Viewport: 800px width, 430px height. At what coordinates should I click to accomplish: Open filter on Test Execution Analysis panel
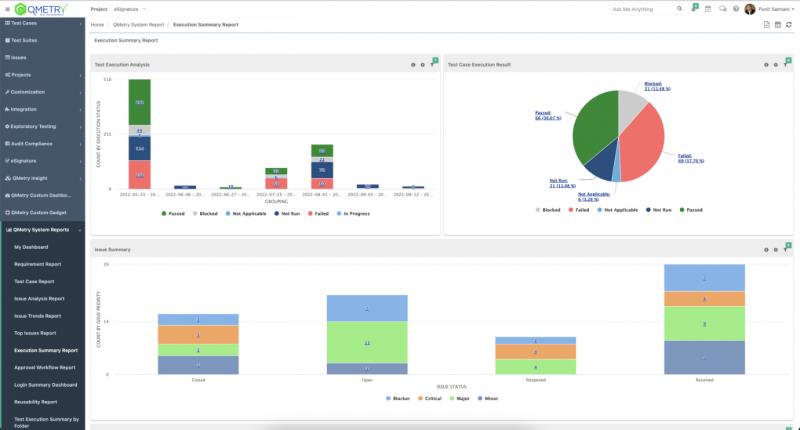pyautogui.click(x=432, y=64)
